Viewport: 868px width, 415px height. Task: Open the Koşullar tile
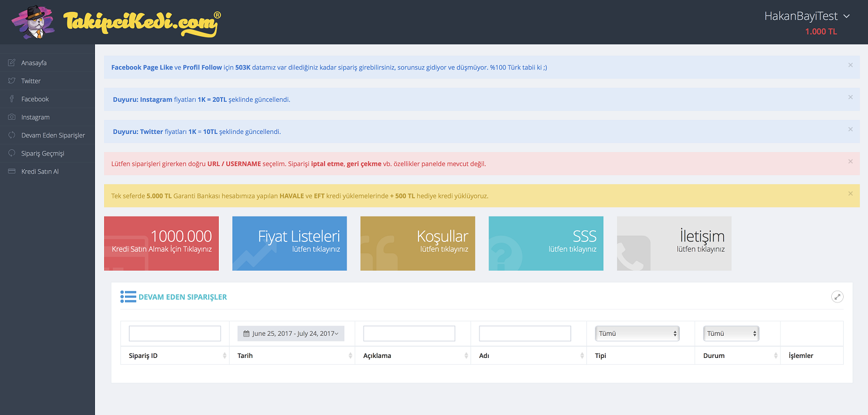(x=418, y=243)
